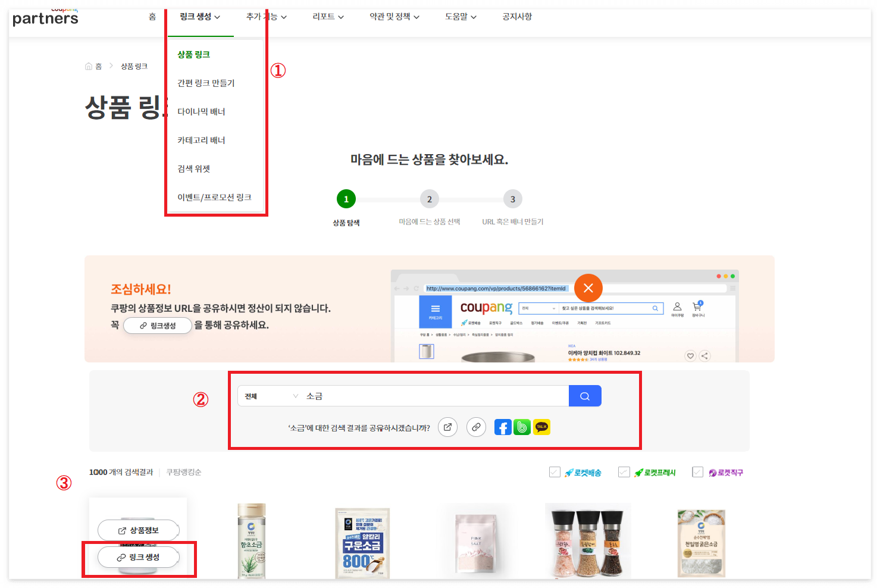Open the 구운소금 800 product thumbnail
The width and height of the screenshot is (880, 588).
click(x=362, y=543)
